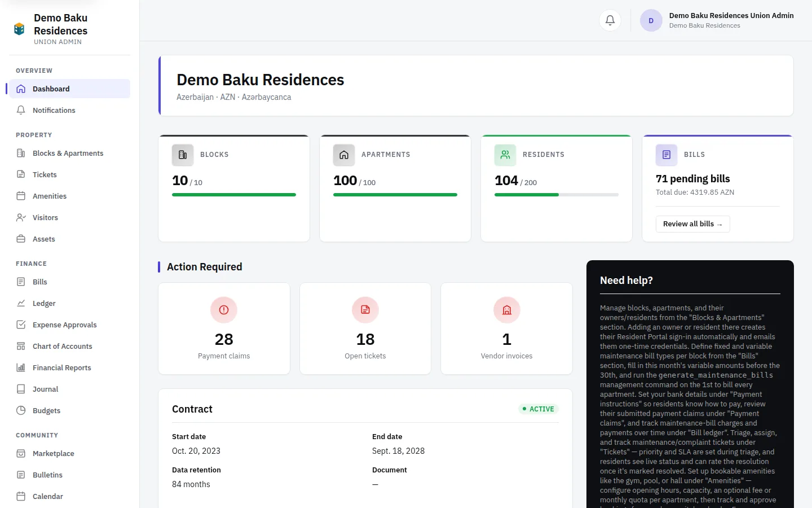Click the Demo Baku Residences Union Admin name
This screenshot has height=508, width=812.
731,16
